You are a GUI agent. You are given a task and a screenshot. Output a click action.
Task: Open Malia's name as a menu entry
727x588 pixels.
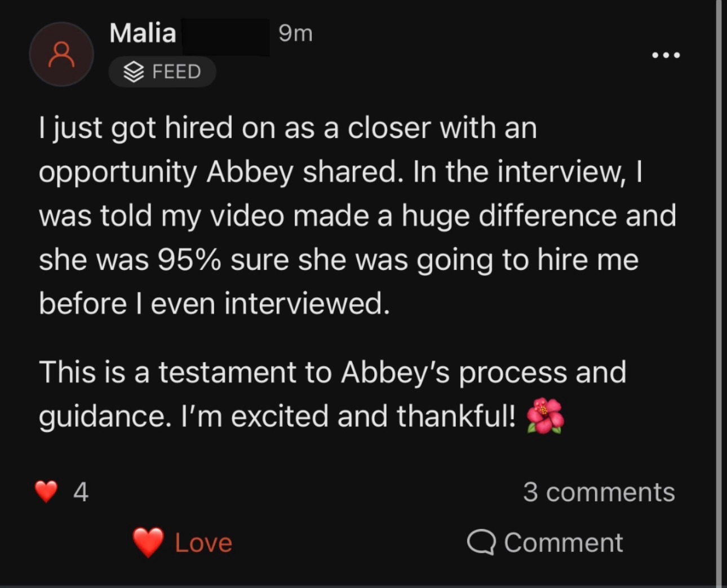(x=143, y=33)
